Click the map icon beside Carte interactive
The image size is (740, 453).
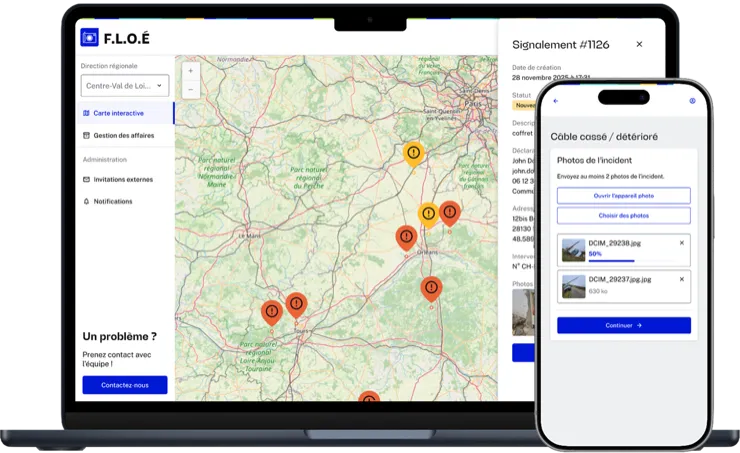(86, 113)
